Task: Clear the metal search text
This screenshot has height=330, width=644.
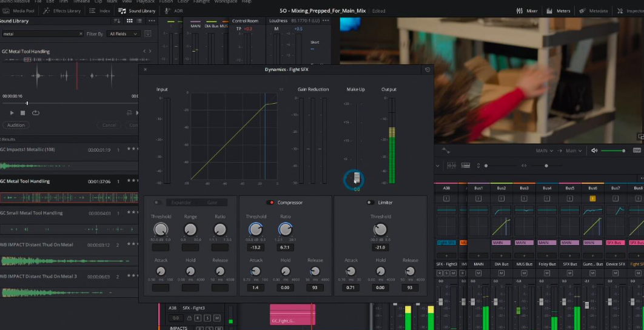Action: 81,34
